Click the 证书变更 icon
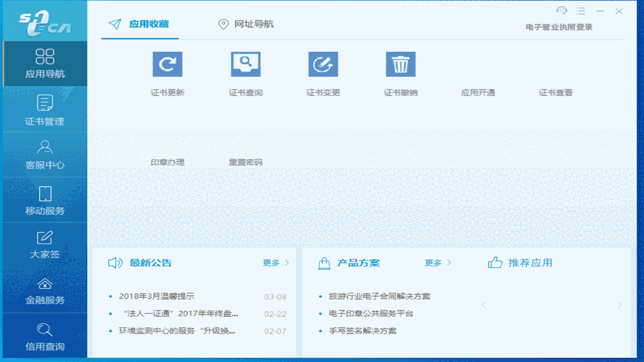Viewport: 644px width, 362px height. tap(323, 64)
